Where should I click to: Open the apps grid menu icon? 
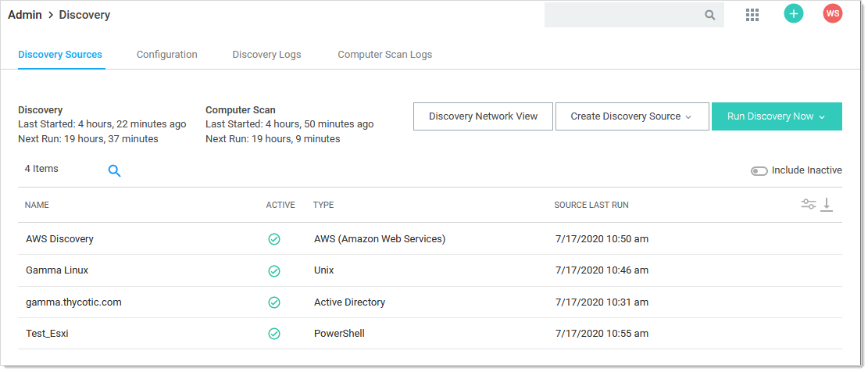click(x=752, y=15)
